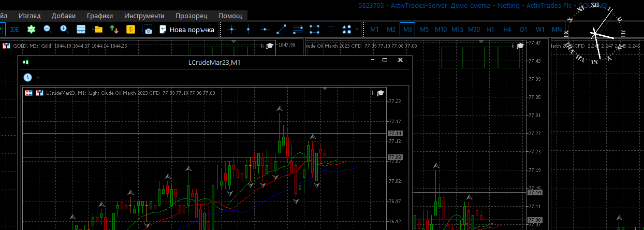Click the 77.08 current price label in LCrudeMar23 chart

point(394,157)
